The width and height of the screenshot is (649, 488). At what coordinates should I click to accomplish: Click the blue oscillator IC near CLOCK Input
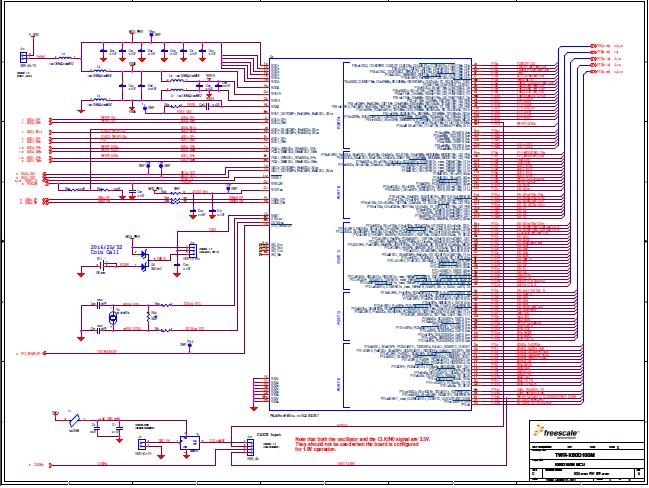tap(185, 440)
